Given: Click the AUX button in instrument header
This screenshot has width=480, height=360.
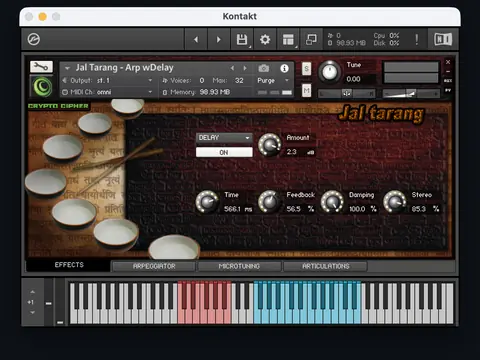Looking at the screenshot, I should point(448,81).
